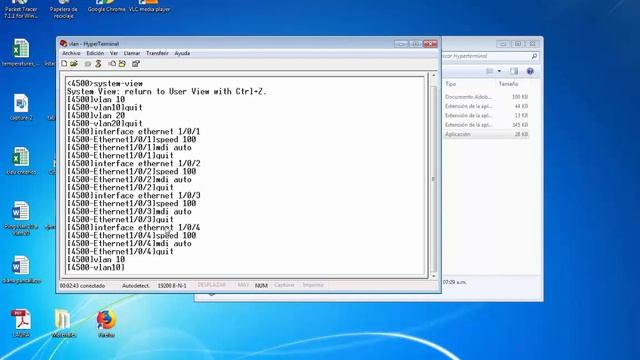Image resolution: width=640 pixels, height=360 pixels.
Task: Click the PDF file icon on desktop
Action: tap(21, 324)
